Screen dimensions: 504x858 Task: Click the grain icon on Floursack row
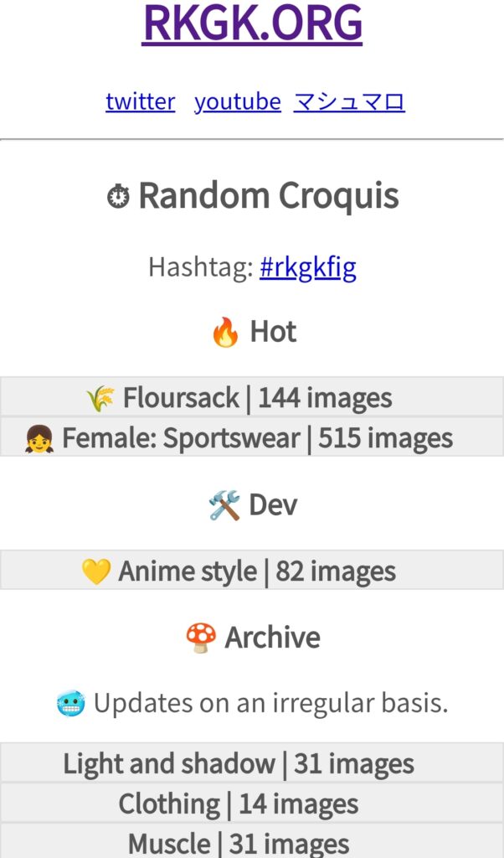pyautogui.click(x=100, y=398)
